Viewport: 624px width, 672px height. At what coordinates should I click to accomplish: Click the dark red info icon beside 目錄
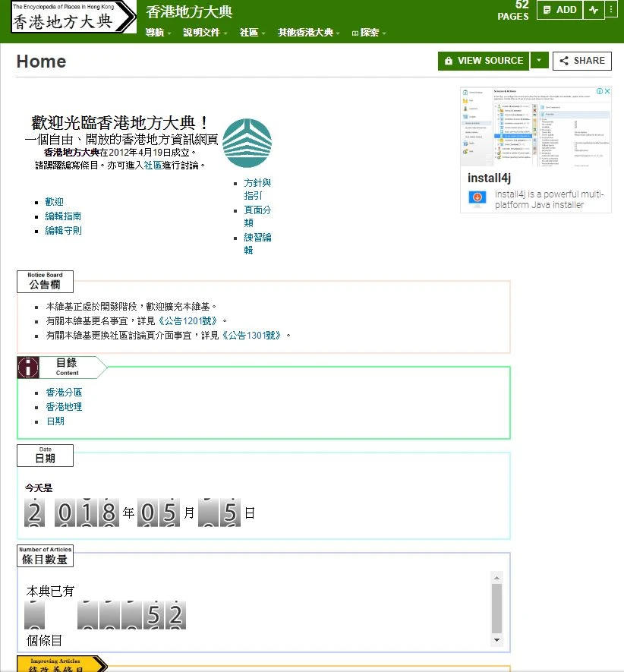[28, 368]
